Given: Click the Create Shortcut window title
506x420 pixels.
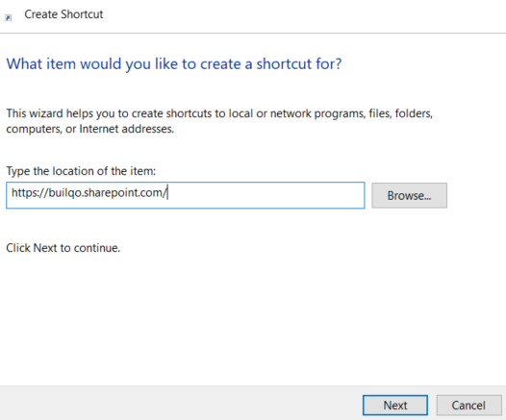Looking at the screenshot, I should click(63, 14).
